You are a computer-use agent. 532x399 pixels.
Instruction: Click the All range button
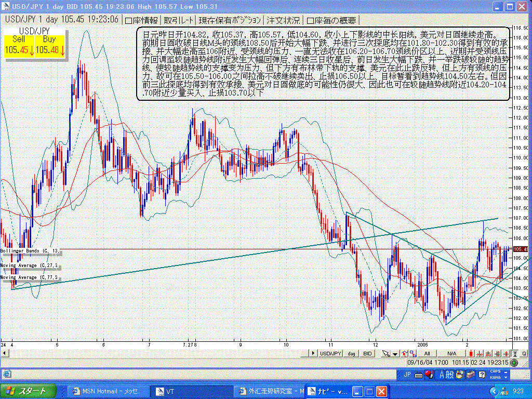(427, 353)
